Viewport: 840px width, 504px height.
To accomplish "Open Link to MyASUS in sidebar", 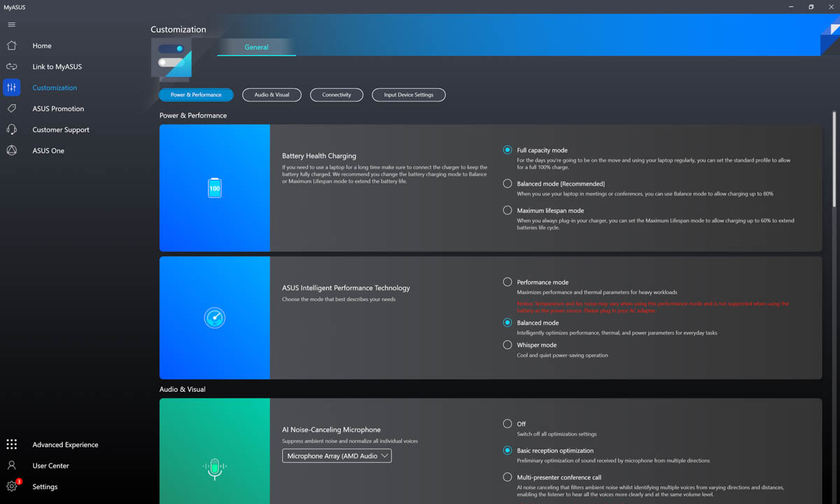I will pyautogui.click(x=57, y=66).
